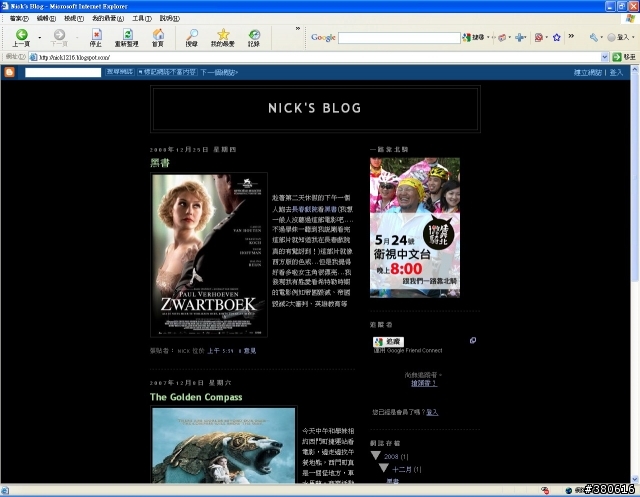Image resolution: width=640 pixels, height=497 pixels.
Task: Open the Search magnifier toolbar button
Action: click(x=192, y=38)
